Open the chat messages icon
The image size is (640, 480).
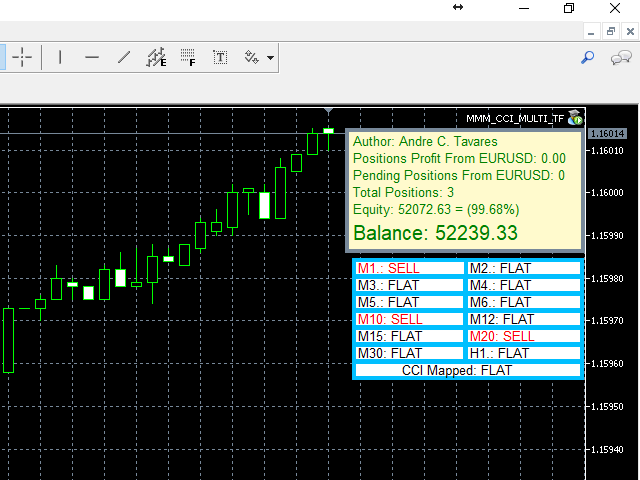coord(621,58)
